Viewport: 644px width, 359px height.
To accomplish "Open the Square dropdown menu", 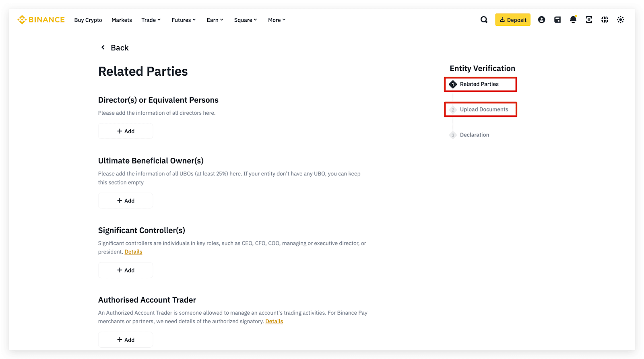I will click(x=246, y=20).
